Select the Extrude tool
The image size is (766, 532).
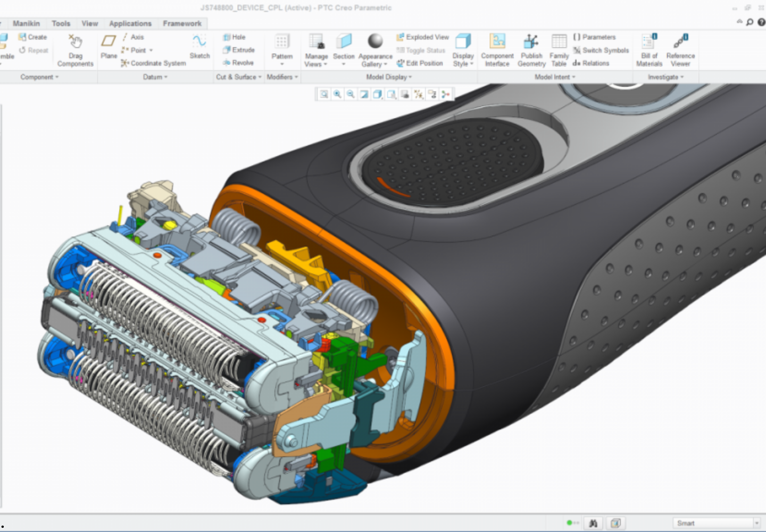tap(238, 49)
